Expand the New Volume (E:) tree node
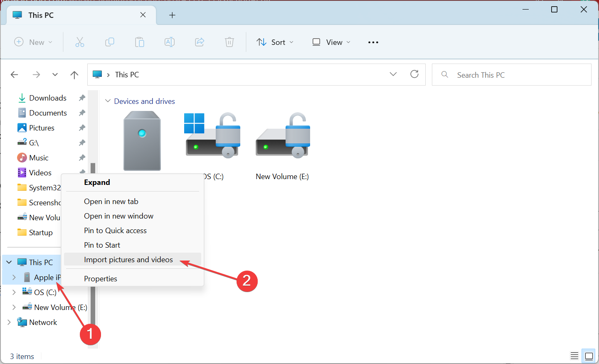Image resolution: width=599 pixels, height=364 pixels. [14, 307]
